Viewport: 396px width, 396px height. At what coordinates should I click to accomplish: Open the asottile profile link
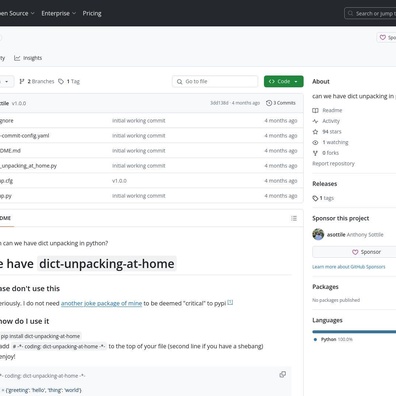(x=336, y=235)
